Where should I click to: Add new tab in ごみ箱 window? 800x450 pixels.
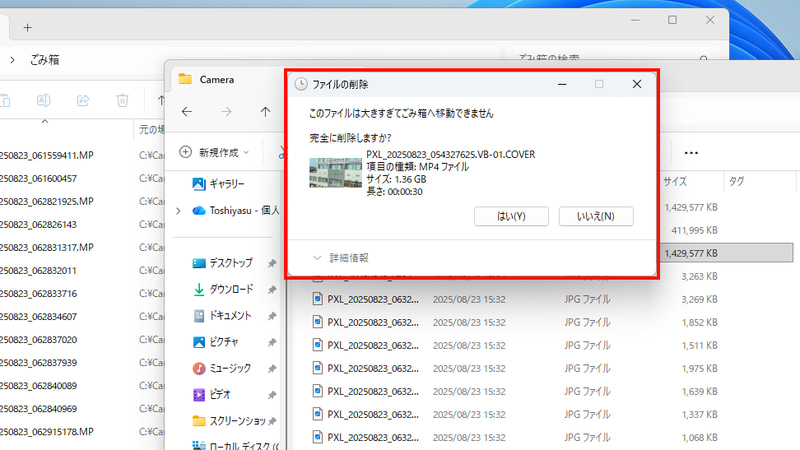pos(28,28)
